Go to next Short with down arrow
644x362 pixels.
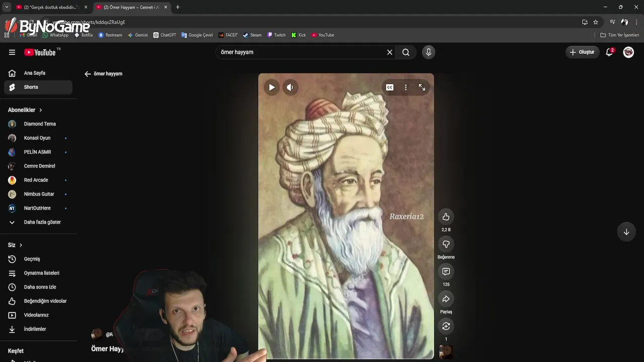click(626, 232)
